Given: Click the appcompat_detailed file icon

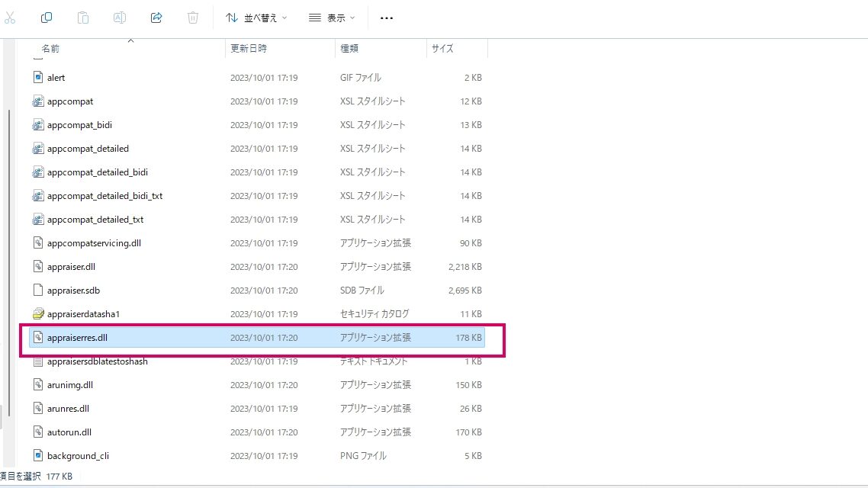Looking at the screenshot, I should [x=37, y=148].
